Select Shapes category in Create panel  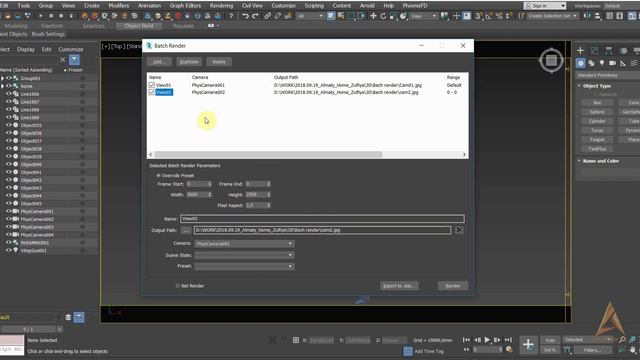tap(591, 63)
